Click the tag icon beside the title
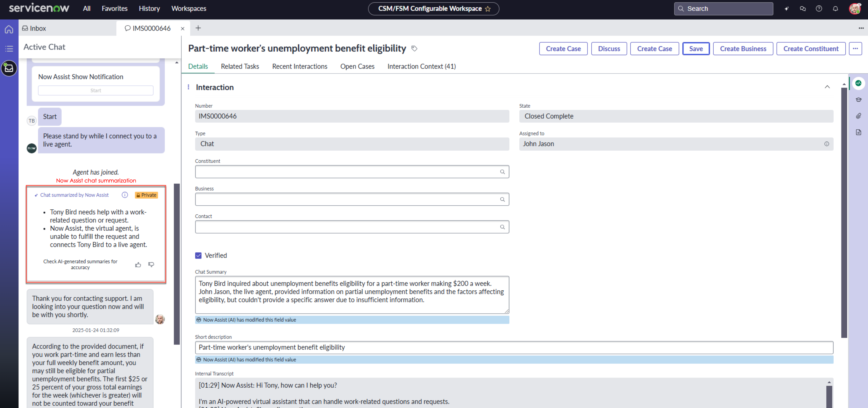 tap(414, 48)
